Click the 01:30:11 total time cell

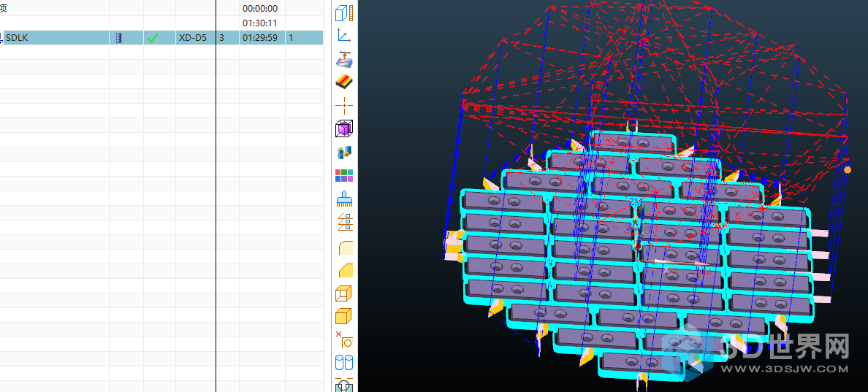[x=260, y=23]
